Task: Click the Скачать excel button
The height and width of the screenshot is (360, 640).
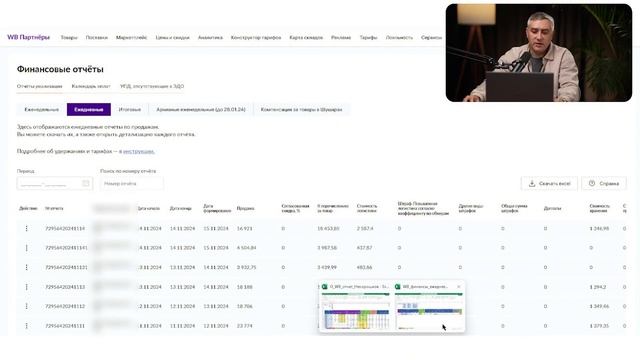Action: (549, 184)
